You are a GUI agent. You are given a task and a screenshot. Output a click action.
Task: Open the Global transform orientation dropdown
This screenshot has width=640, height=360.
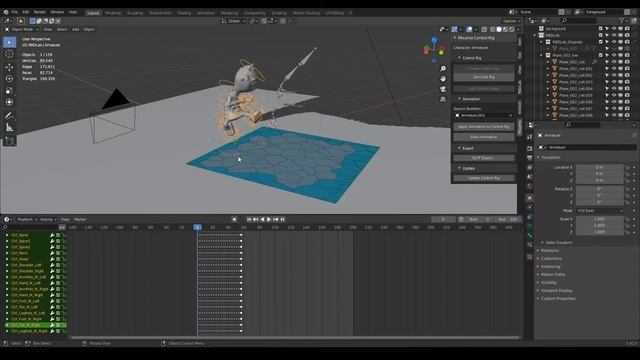tap(233, 21)
